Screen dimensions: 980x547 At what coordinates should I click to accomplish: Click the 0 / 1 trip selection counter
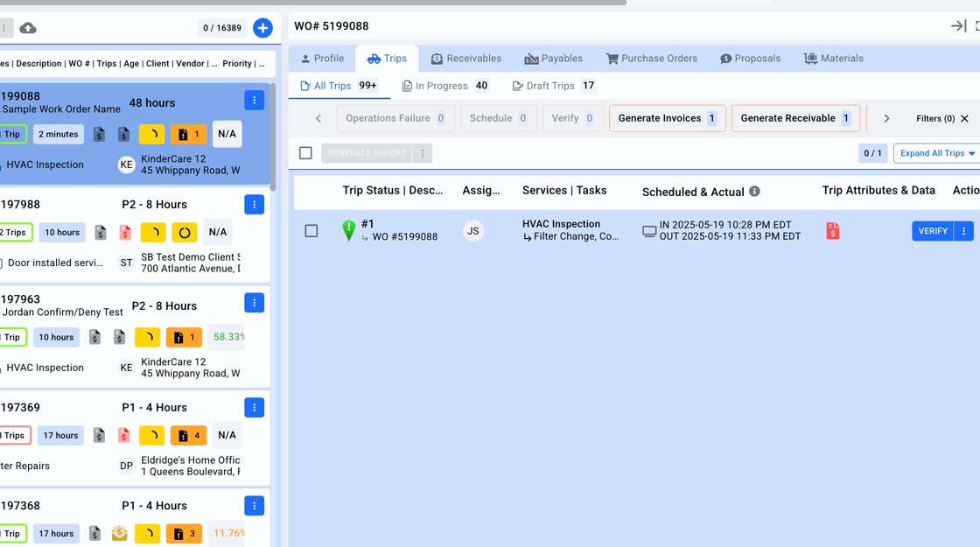click(872, 153)
